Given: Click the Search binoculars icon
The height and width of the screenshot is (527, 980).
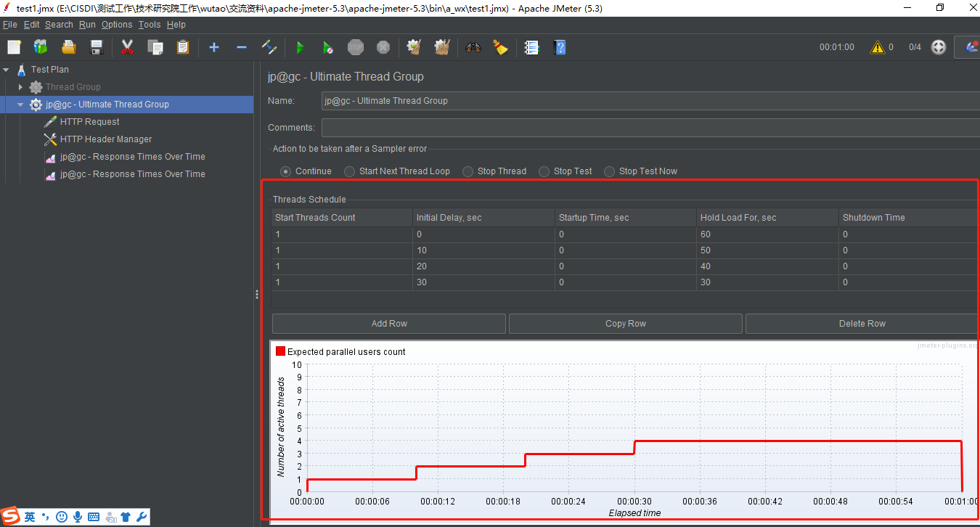Looking at the screenshot, I should [x=473, y=47].
